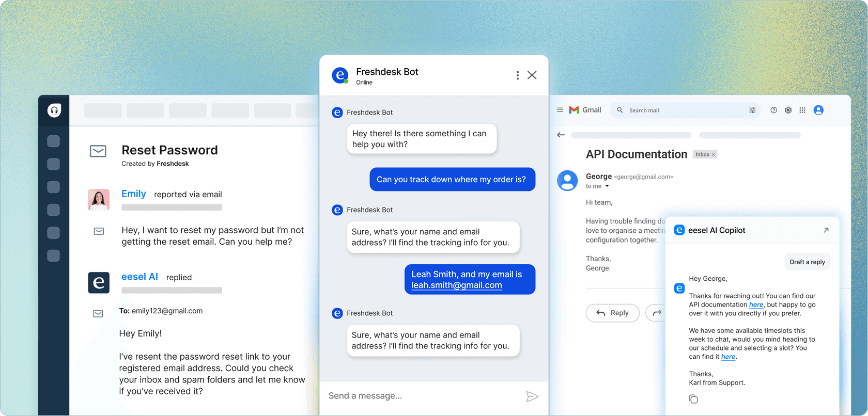Click the eesel avatar beside the Copilot draft

click(x=679, y=288)
